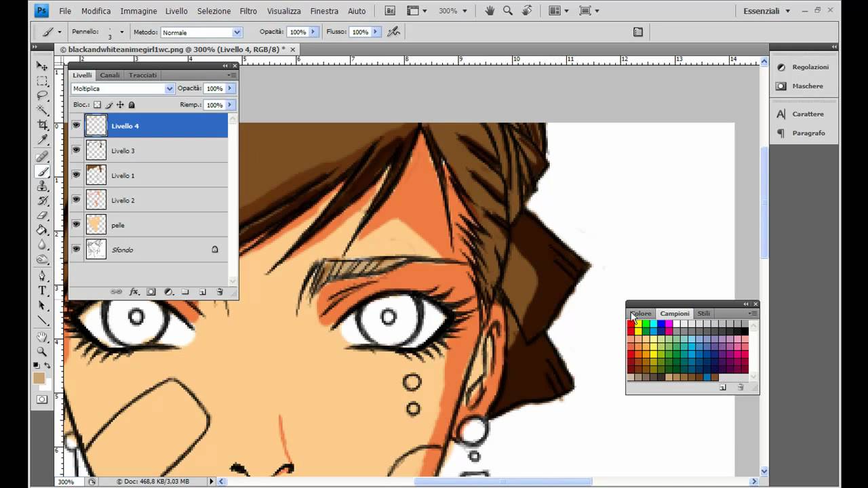Open layer Riemp. fill slider arrow
Image resolution: width=868 pixels, height=488 pixels.
(x=230, y=105)
